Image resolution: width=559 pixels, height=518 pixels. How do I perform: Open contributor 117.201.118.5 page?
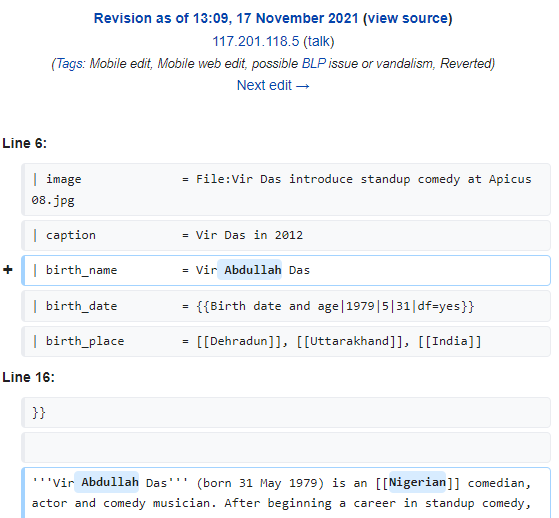click(256, 41)
